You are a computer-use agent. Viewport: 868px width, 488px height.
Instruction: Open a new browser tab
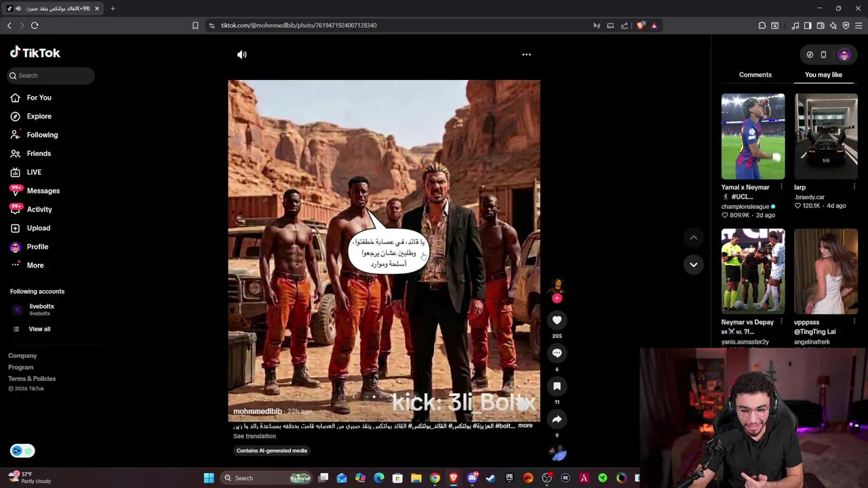click(113, 8)
